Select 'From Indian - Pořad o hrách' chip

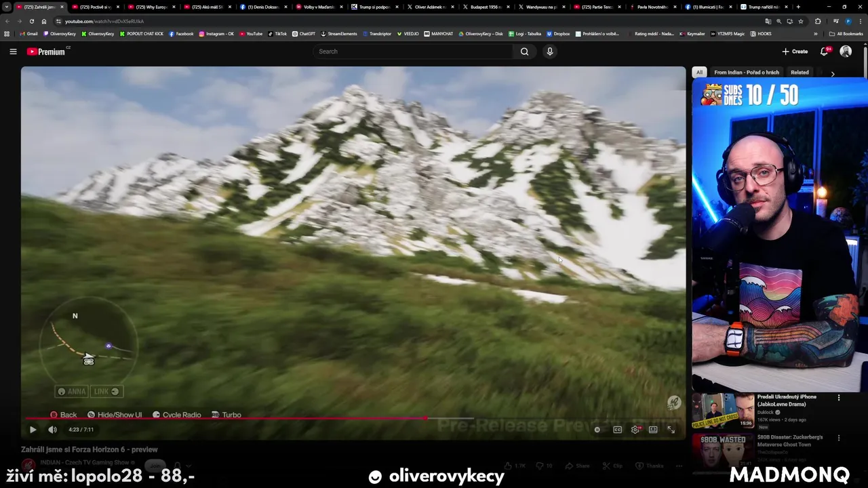[747, 72]
